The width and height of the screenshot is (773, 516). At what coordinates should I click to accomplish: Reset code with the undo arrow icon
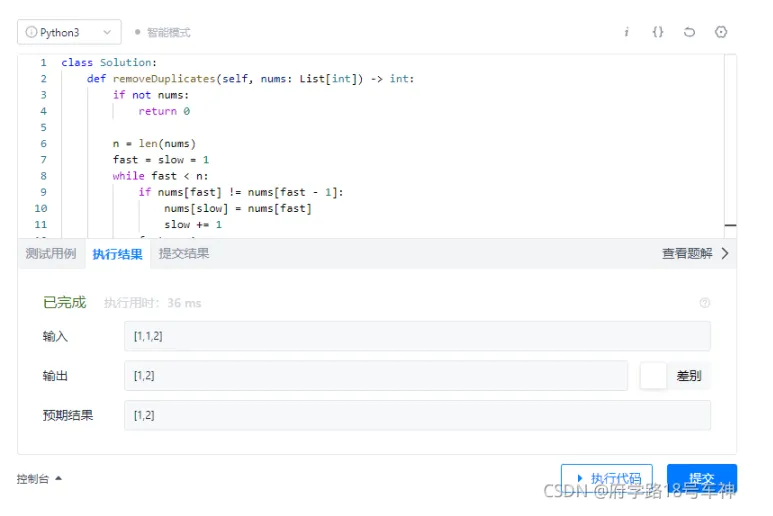click(x=689, y=32)
